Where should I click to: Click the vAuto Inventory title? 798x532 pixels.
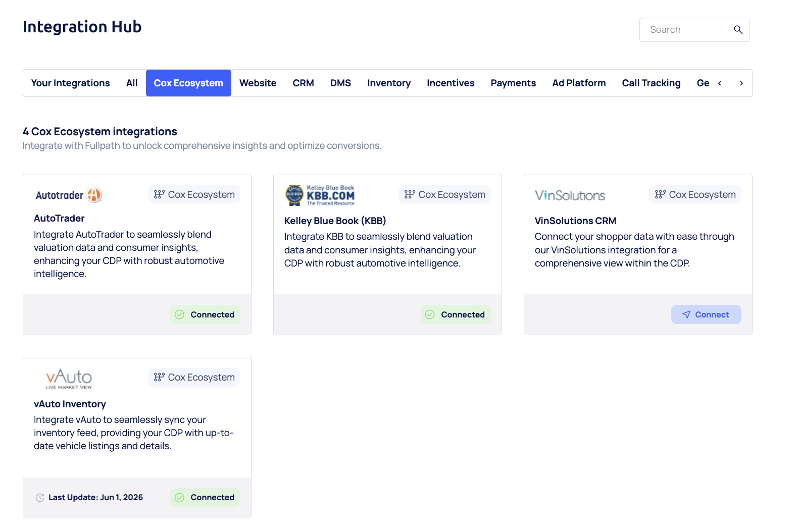70,404
